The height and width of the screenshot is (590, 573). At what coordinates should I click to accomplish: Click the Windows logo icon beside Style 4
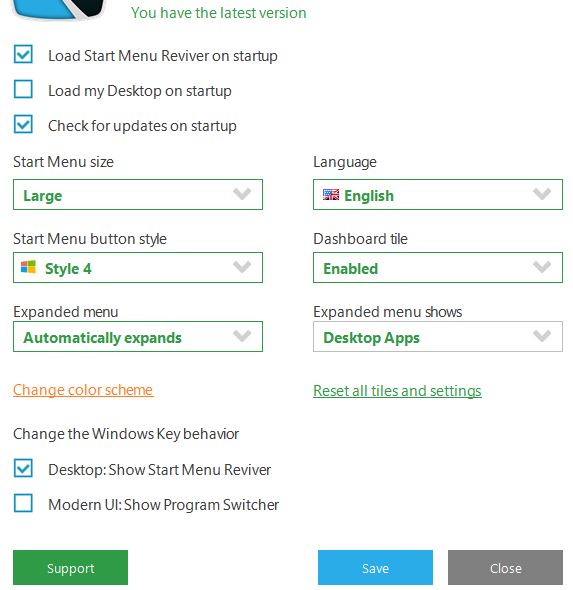pos(28,267)
